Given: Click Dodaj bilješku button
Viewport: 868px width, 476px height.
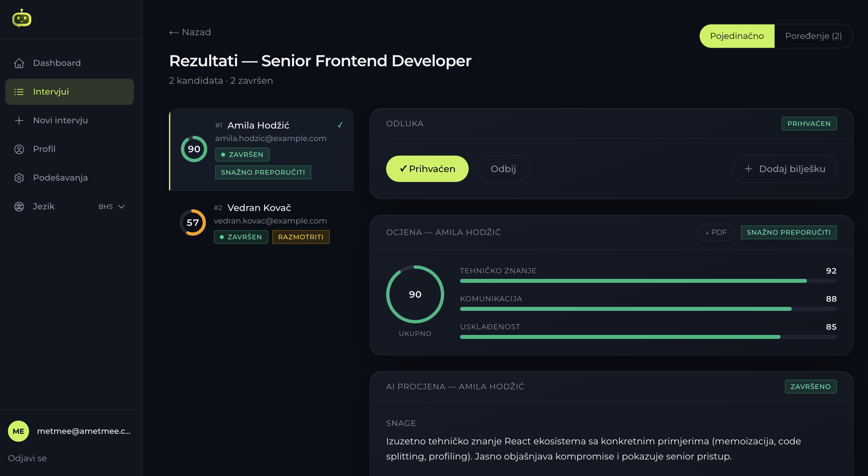Looking at the screenshot, I should 784,169.
